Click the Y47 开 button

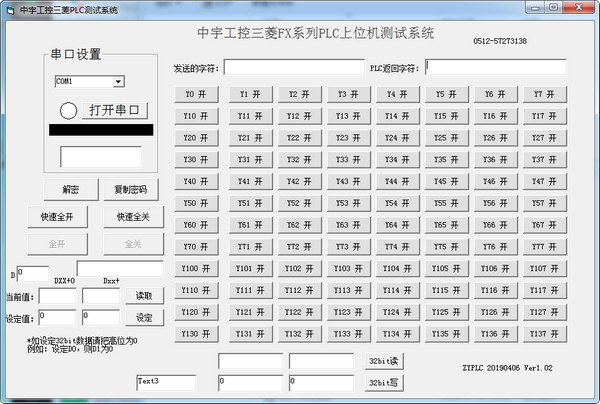tap(545, 182)
